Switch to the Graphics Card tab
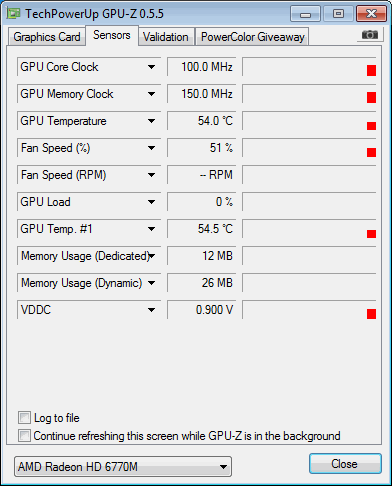 tap(47, 37)
